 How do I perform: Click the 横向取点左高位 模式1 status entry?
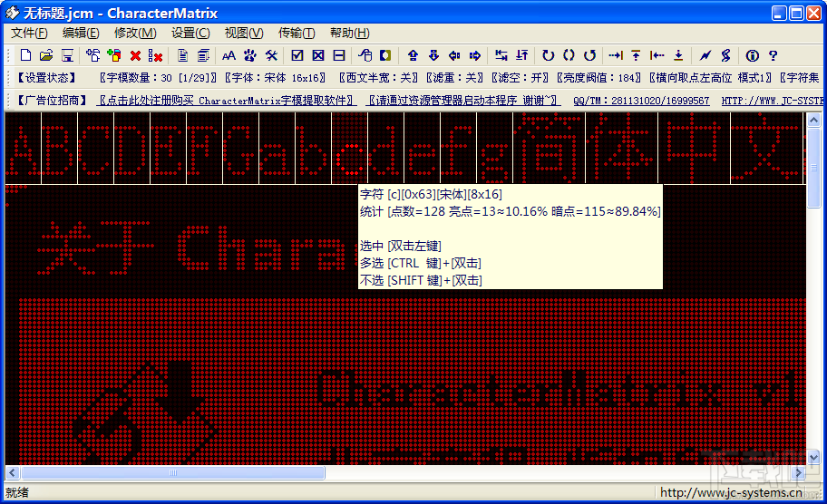(x=711, y=78)
